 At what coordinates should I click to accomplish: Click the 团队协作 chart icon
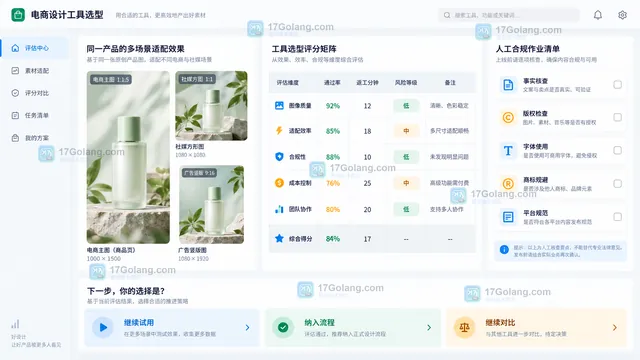(279, 209)
